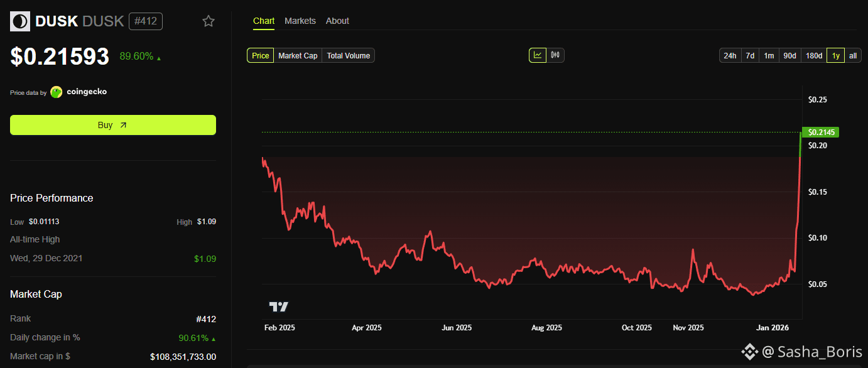Click the Aug 2025 axis label
The height and width of the screenshot is (368, 868).
click(x=546, y=328)
